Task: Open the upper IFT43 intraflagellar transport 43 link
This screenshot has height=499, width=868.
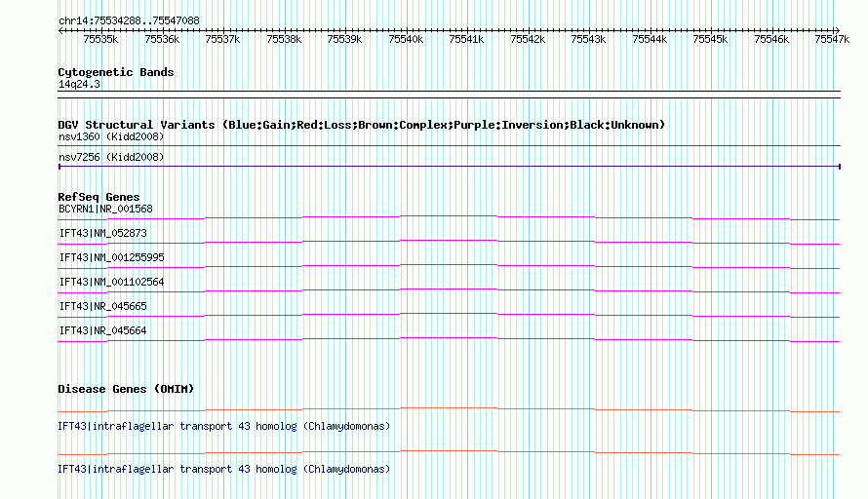Action: click(223, 426)
